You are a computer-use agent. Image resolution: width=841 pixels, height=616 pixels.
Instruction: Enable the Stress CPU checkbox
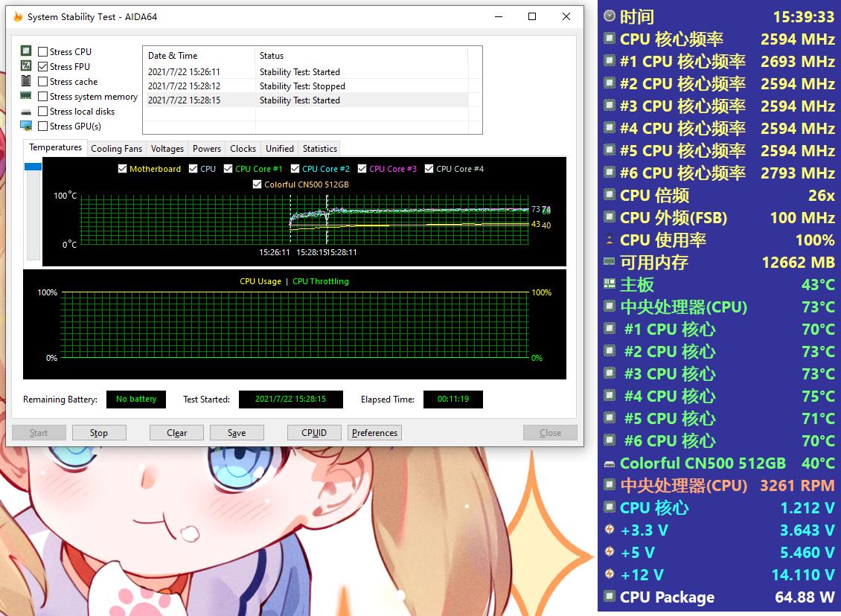(x=43, y=51)
